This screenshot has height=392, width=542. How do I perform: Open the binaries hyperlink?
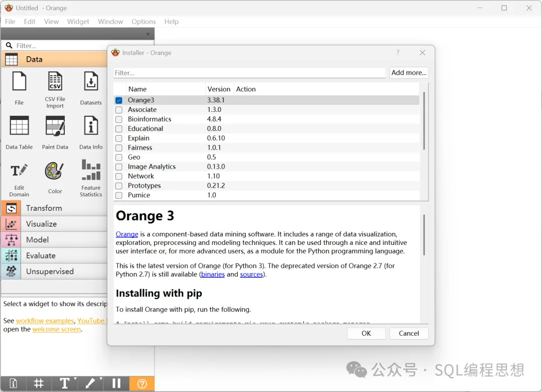pos(213,274)
